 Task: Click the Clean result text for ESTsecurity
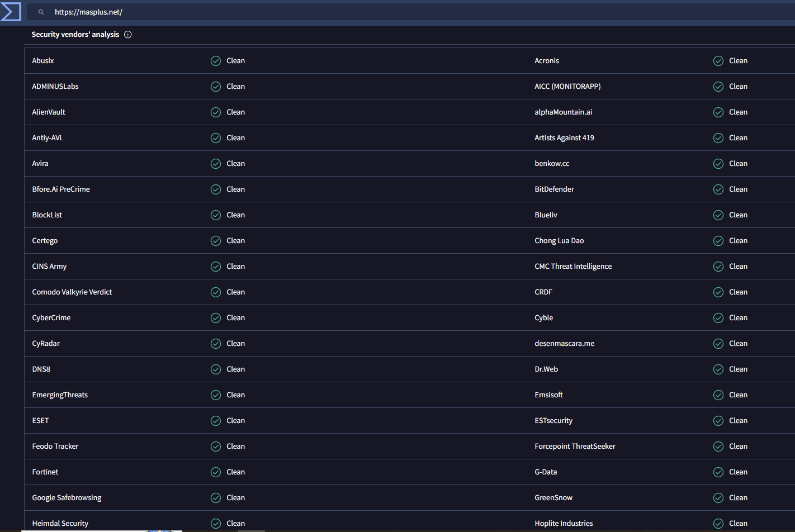pyautogui.click(x=739, y=421)
